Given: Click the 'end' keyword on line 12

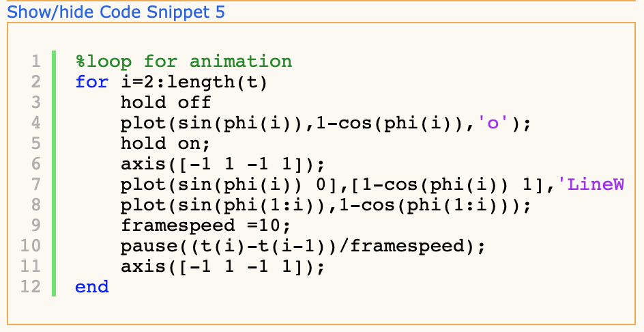Looking at the screenshot, I should pos(92,287).
